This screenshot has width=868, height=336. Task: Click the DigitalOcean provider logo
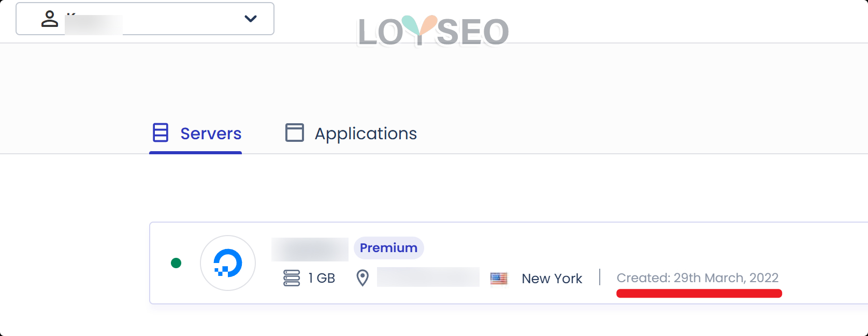(228, 263)
